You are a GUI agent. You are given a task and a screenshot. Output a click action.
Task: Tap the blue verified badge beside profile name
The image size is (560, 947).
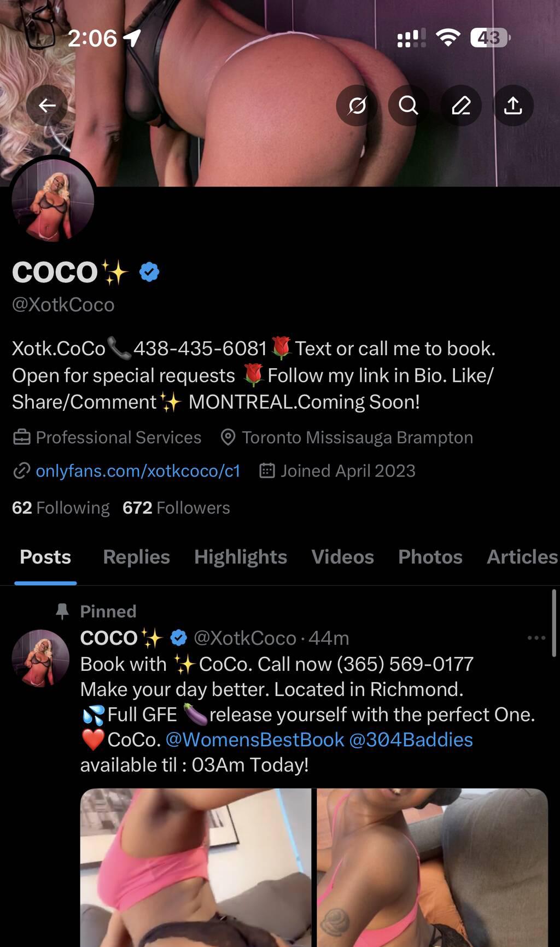(x=149, y=272)
